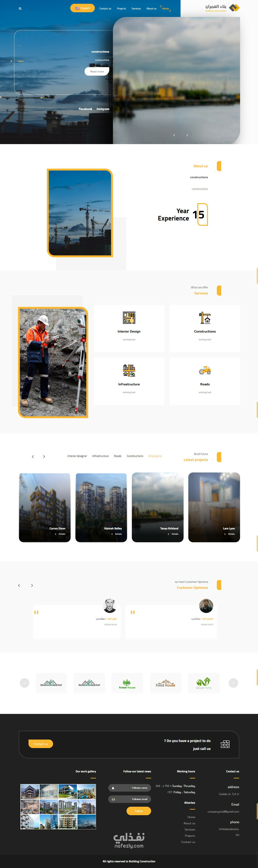
Task: Click testimonials next arrow
Action: point(32,585)
